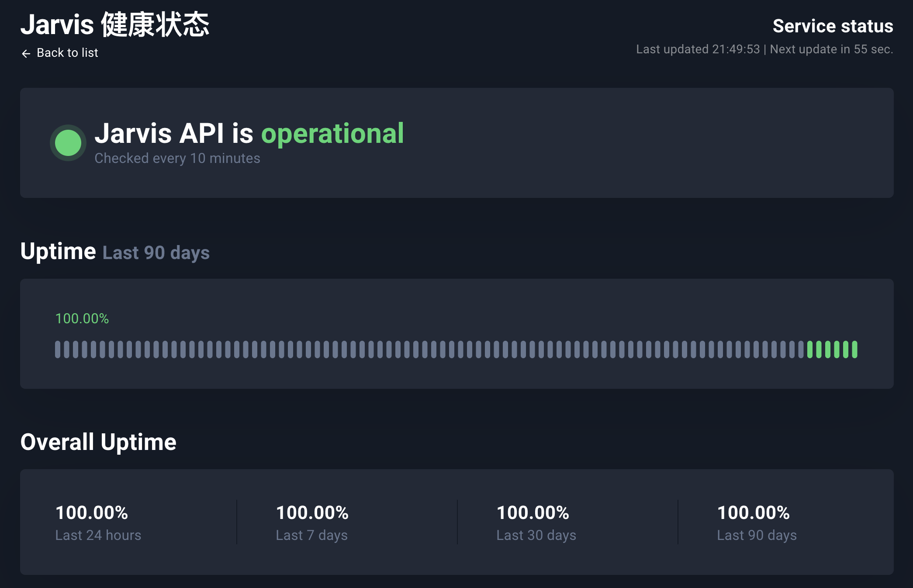
Task: Click the Last 30 days label
Action: click(x=536, y=535)
